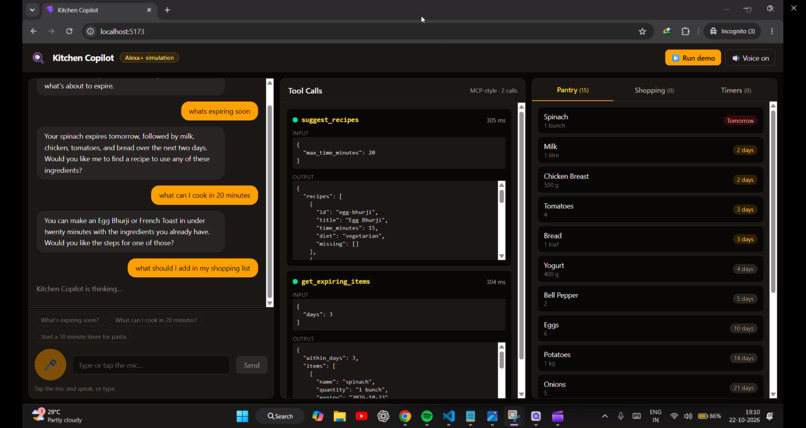
Task: Open Visual Studio Code from the taskbar
Action: (449, 416)
